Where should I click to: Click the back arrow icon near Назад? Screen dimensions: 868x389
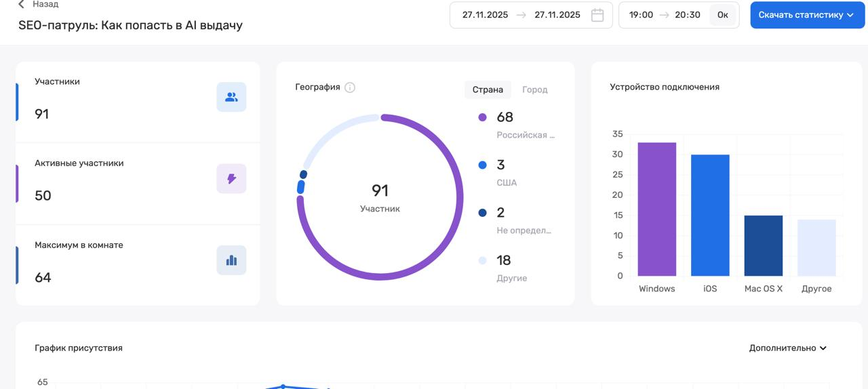click(21, 4)
